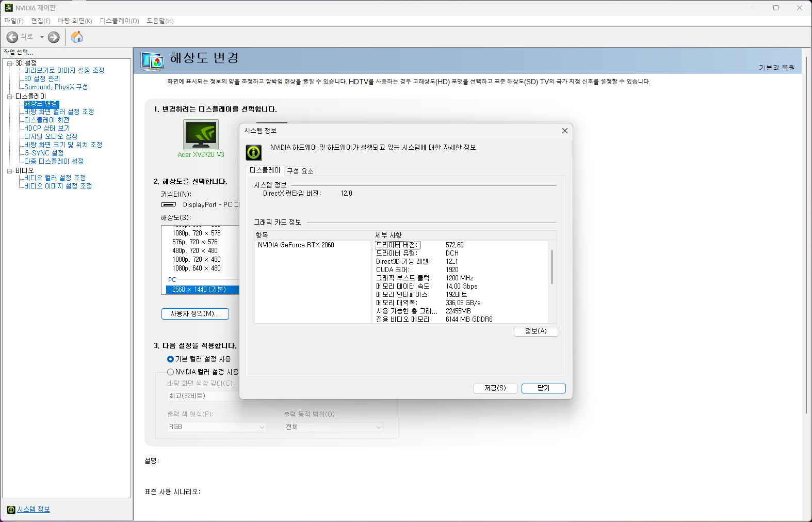Open HDCP 상태 보기 item

(47, 128)
